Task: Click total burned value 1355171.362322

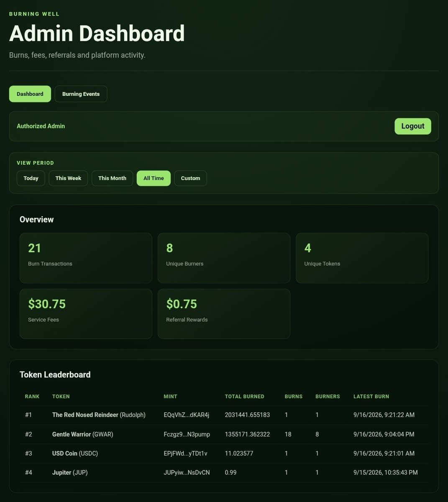Action: click(x=247, y=434)
